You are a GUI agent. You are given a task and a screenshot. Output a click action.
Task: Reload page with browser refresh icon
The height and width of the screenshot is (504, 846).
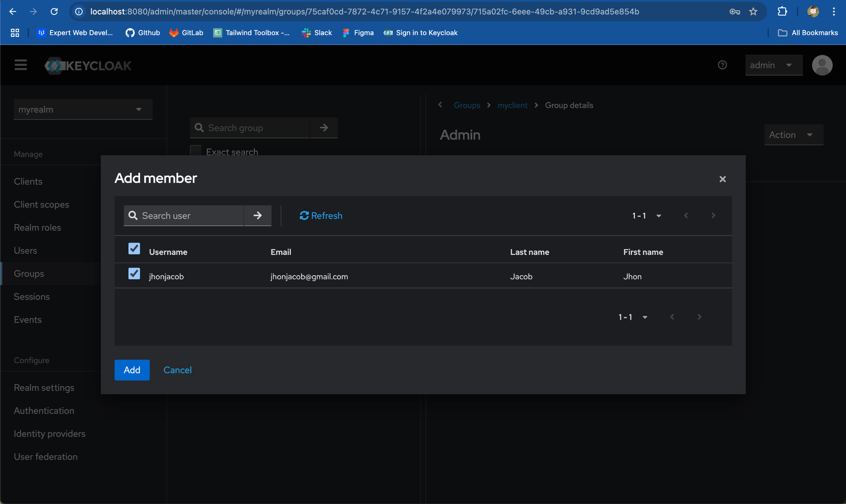coord(54,12)
